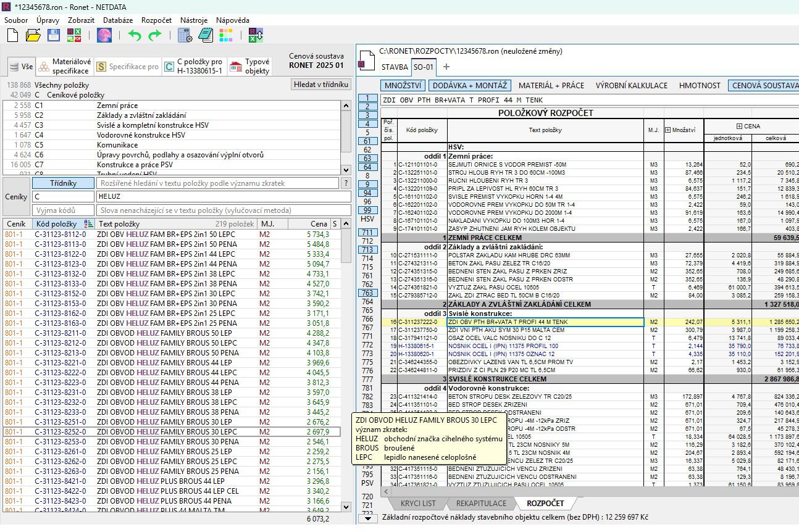Toggle the HMOTNOST column group

(x=700, y=86)
